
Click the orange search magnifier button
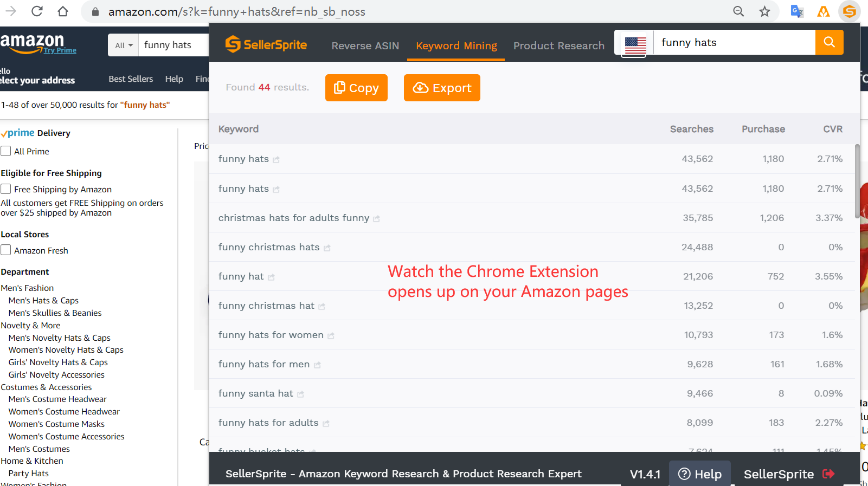tap(829, 42)
